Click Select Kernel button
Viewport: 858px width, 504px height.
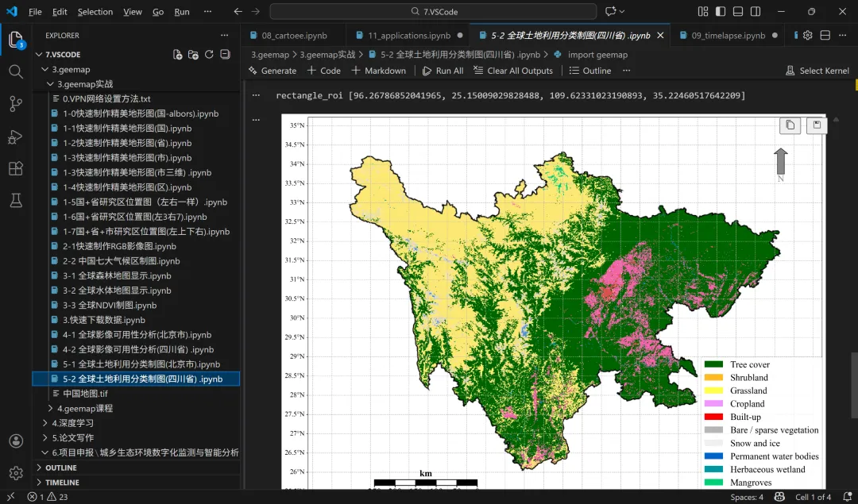[817, 71]
